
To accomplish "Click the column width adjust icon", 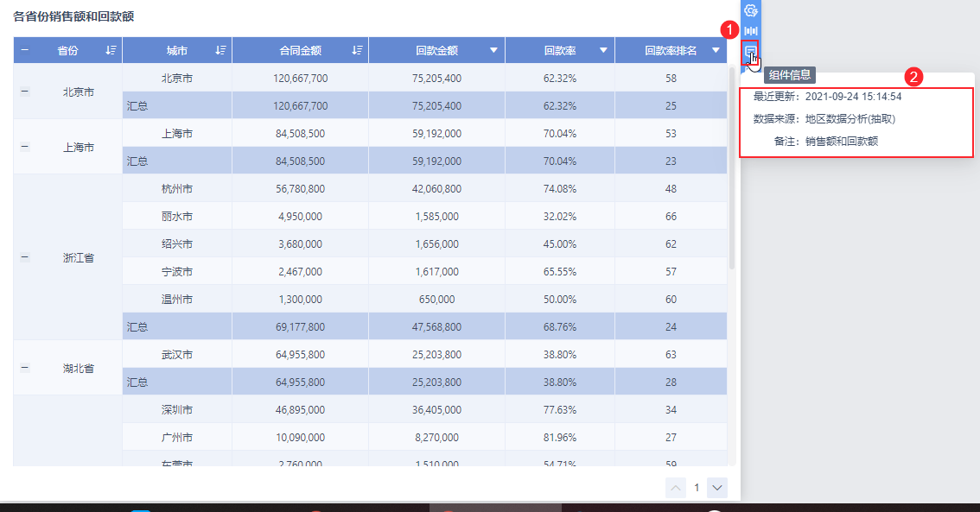I will [x=751, y=30].
